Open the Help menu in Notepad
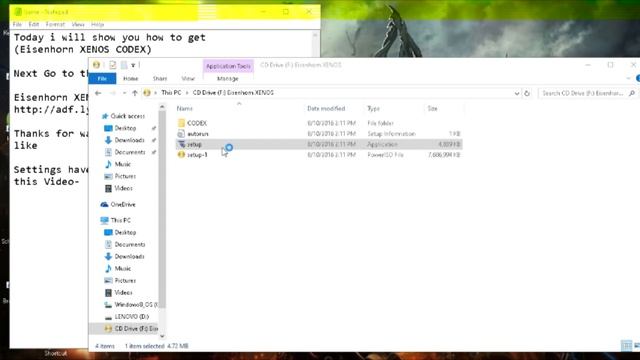The height and width of the screenshot is (360, 640). (98, 24)
